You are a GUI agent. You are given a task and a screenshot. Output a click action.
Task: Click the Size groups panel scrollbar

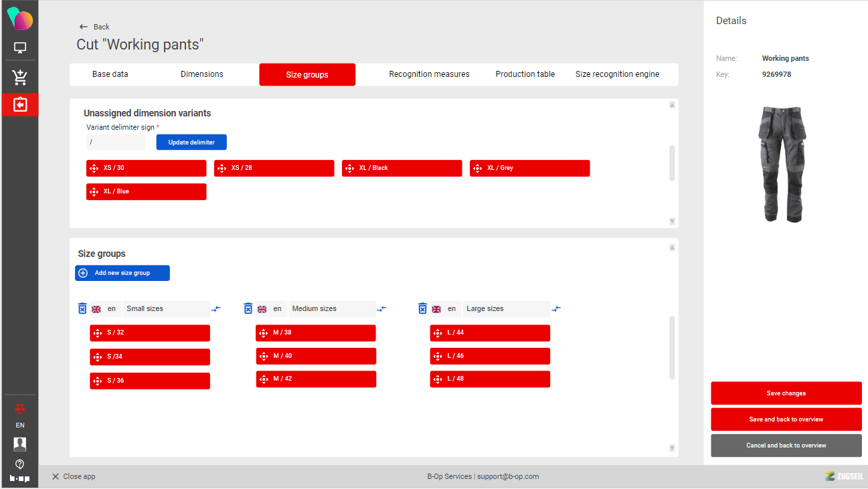click(672, 348)
